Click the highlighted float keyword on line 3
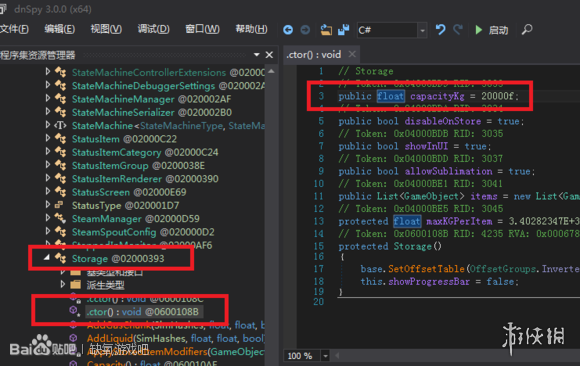This screenshot has height=366, width=580. click(x=391, y=96)
